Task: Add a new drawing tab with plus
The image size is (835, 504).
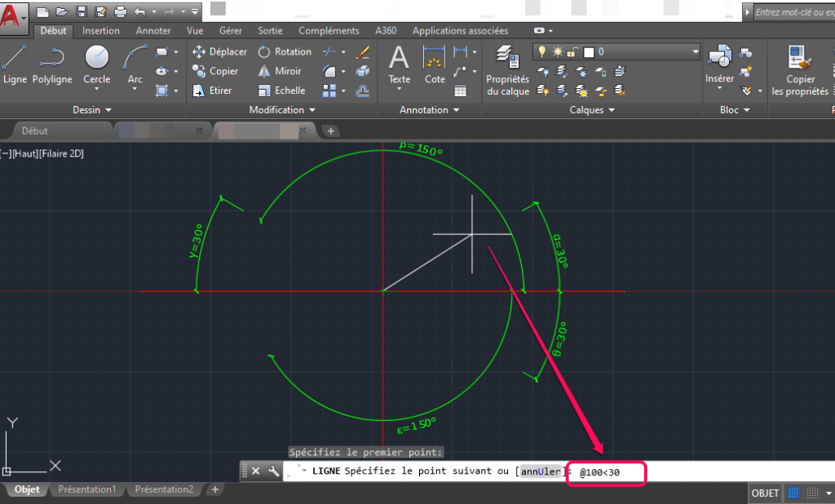Action: (x=331, y=131)
